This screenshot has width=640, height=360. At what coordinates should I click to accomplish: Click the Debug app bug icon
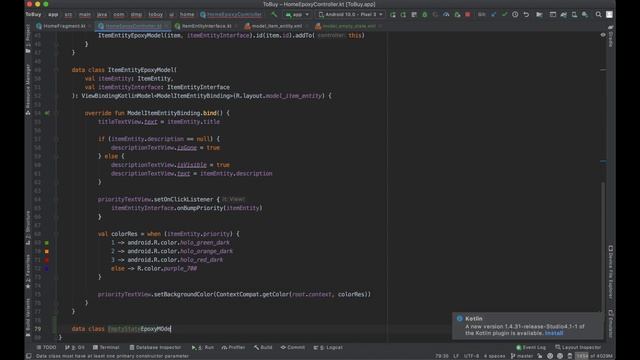pyautogui.click(x=424, y=14)
